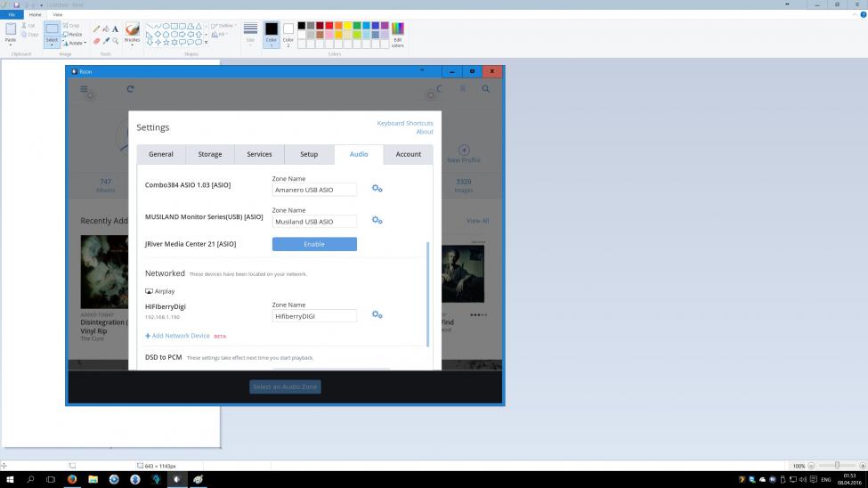868x488 pixels.
Task: Open the Windows Start menu
Action: tap(10, 480)
